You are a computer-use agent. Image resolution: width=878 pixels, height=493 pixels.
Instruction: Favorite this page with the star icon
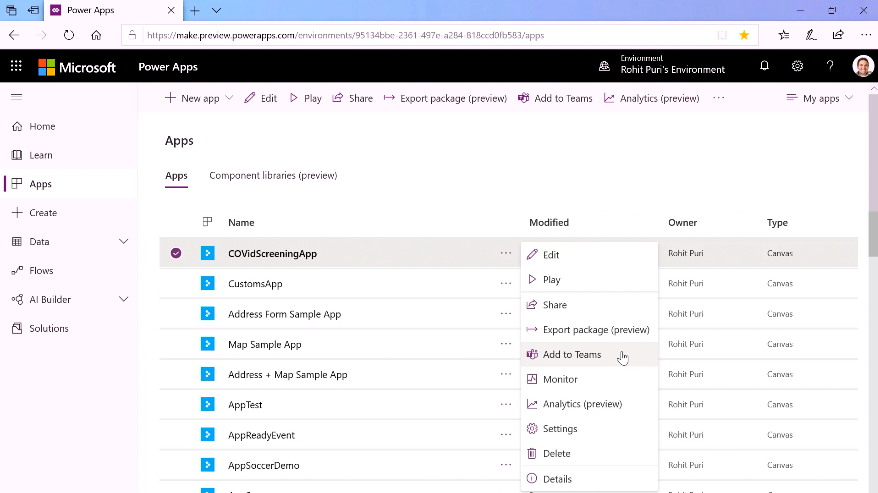pos(744,35)
